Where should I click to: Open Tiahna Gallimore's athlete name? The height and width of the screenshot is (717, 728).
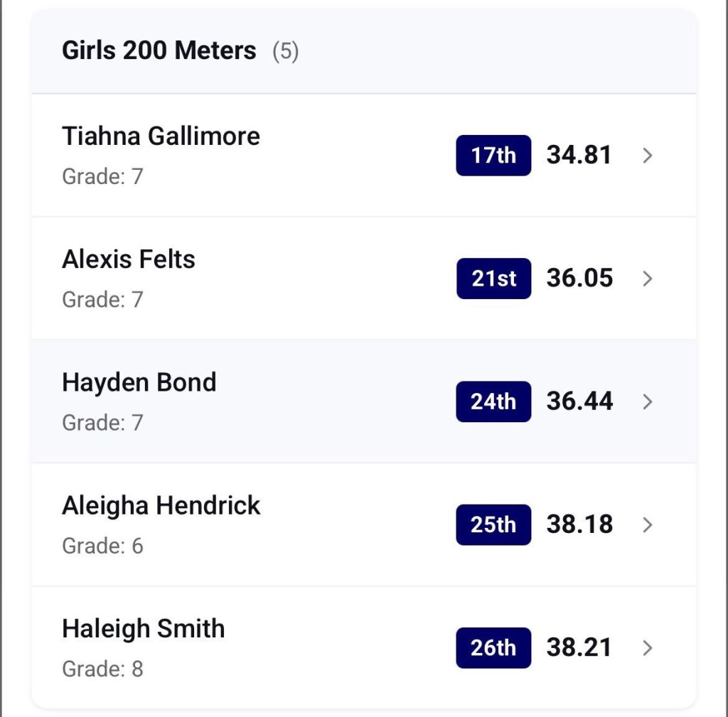click(x=161, y=136)
